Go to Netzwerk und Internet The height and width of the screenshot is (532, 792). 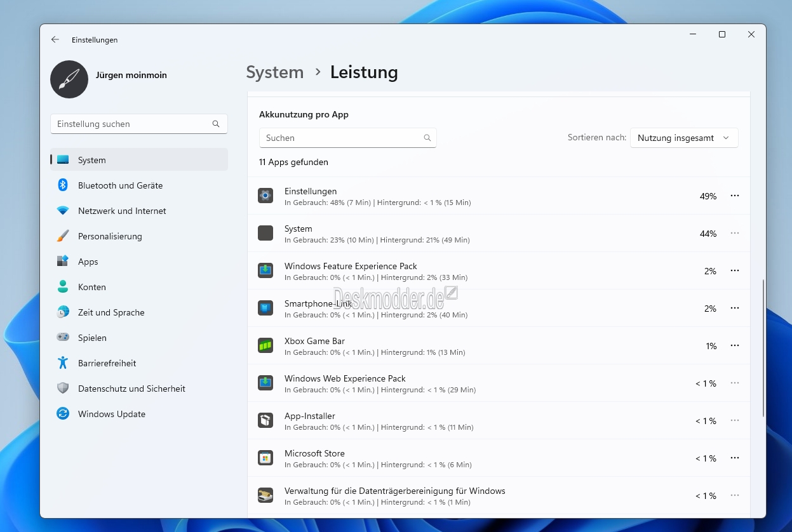coord(139,211)
